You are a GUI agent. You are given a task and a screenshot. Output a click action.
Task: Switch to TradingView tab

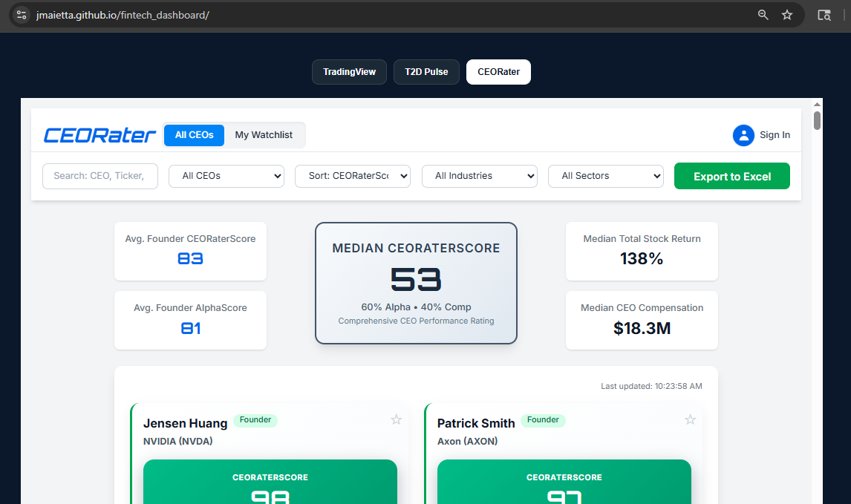click(350, 71)
